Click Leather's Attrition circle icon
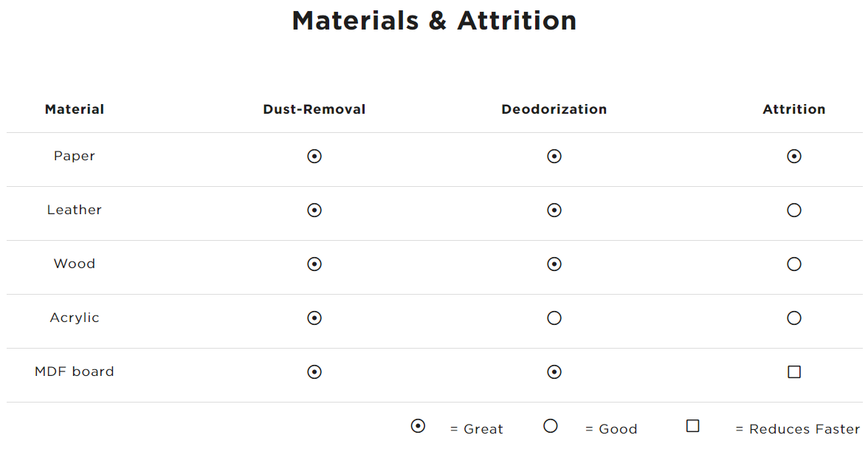868x469 pixels. 794,210
